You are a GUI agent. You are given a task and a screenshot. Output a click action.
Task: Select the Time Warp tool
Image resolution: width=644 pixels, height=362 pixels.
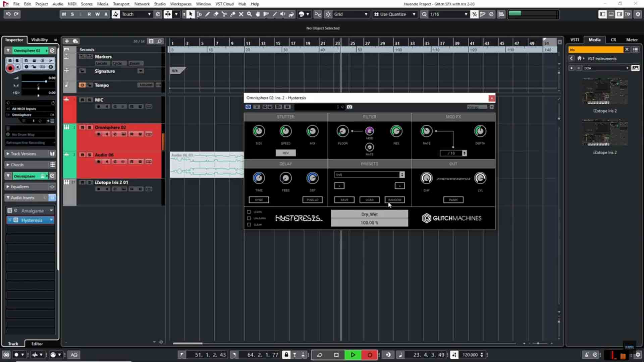pos(266,14)
